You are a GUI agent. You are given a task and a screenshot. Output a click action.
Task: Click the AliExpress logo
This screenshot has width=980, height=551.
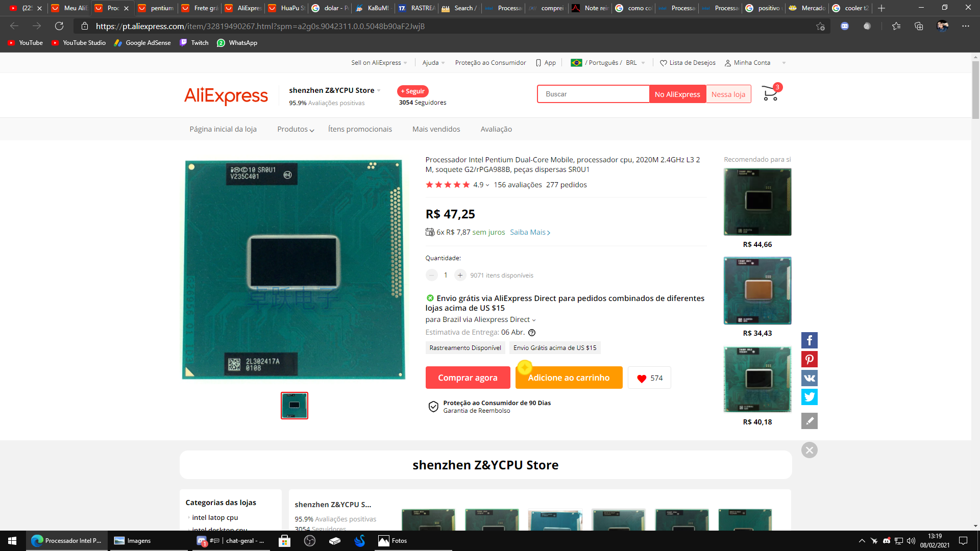pos(226,95)
